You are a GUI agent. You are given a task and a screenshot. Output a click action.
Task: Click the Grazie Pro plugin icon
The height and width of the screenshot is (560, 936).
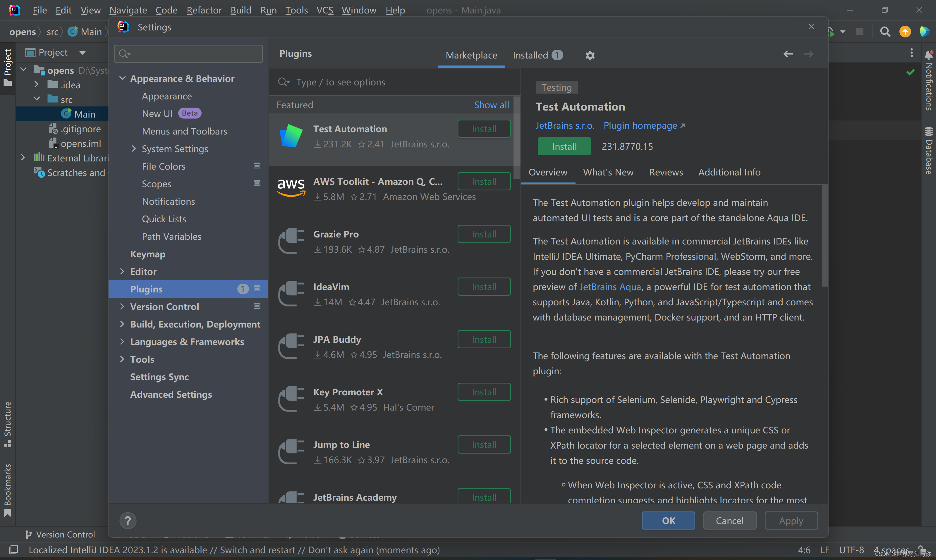(291, 241)
